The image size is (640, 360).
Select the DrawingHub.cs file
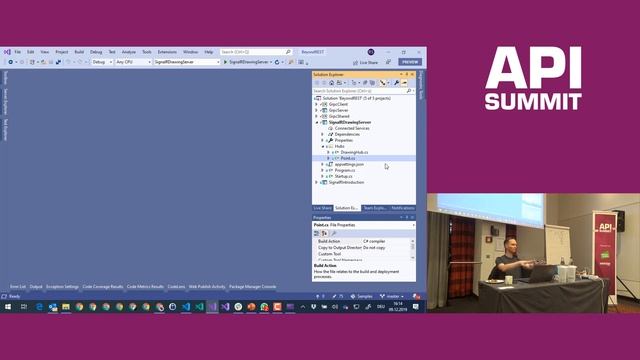pos(354,152)
